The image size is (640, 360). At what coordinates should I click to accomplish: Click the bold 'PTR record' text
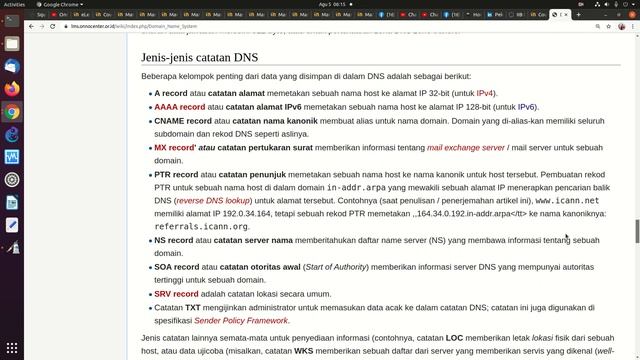pyautogui.click(x=176, y=175)
